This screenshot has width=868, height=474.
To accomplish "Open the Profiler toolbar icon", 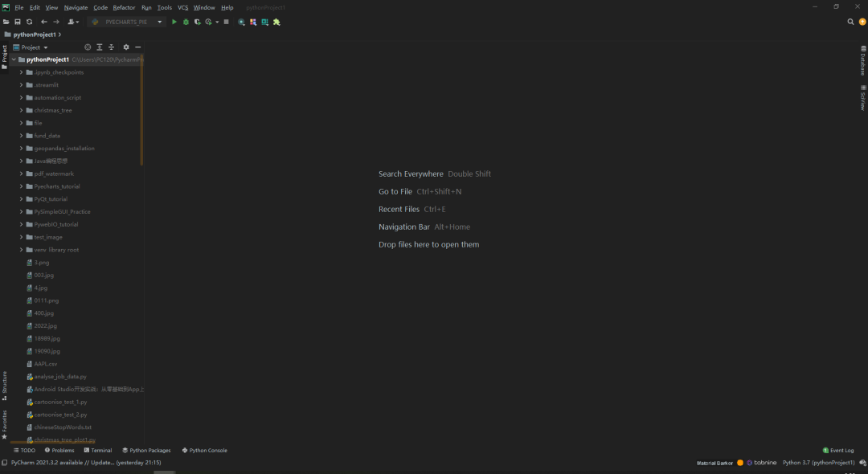I will point(207,22).
